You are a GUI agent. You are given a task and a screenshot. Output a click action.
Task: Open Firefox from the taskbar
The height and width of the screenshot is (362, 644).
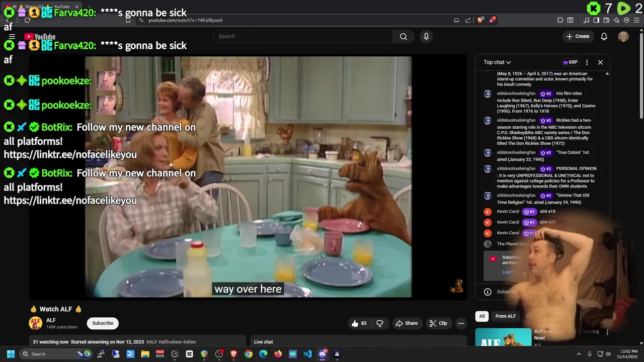click(x=278, y=354)
